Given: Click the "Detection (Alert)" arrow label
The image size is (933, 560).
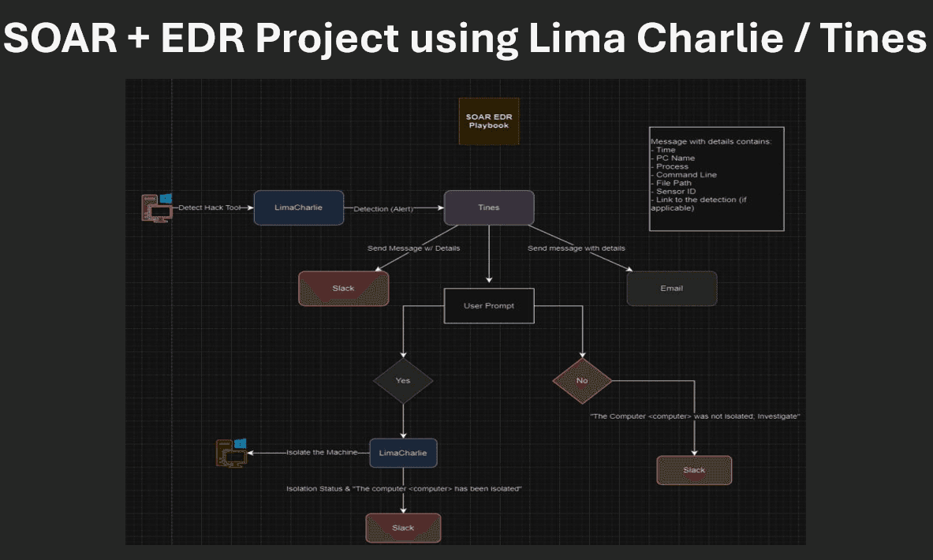Looking at the screenshot, I should click(x=383, y=208).
